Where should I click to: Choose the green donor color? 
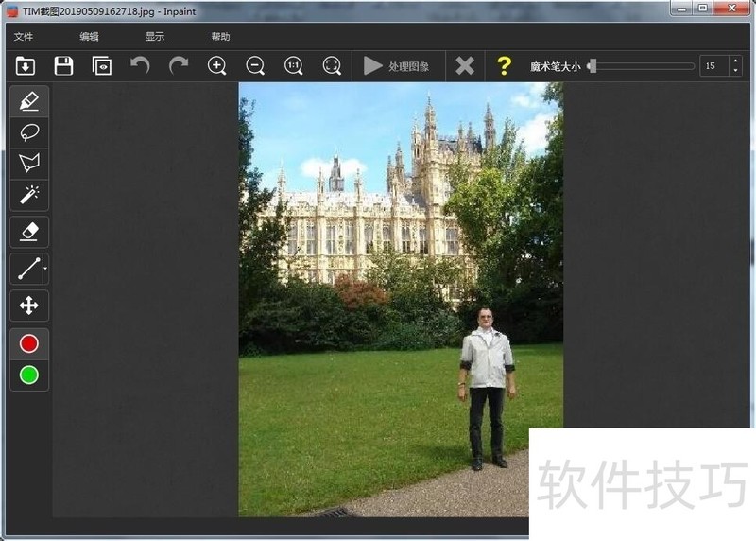click(29, 375)
